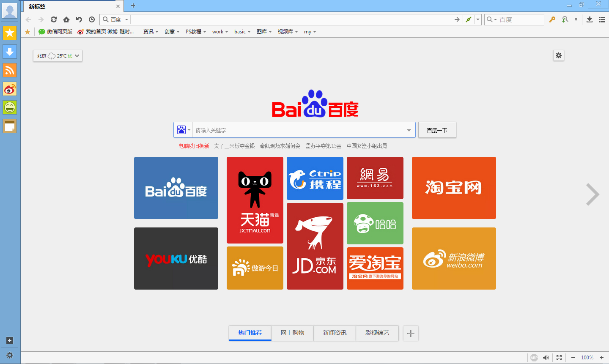Click the image search camera icon in Baidu box
Screen dimensions: 609x364
click(x=181, y=130)
